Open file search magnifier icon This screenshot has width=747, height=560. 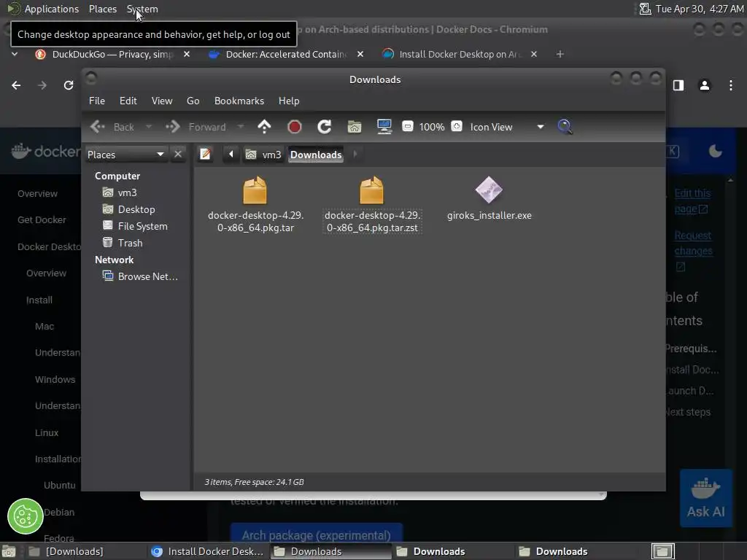(565, 127)
